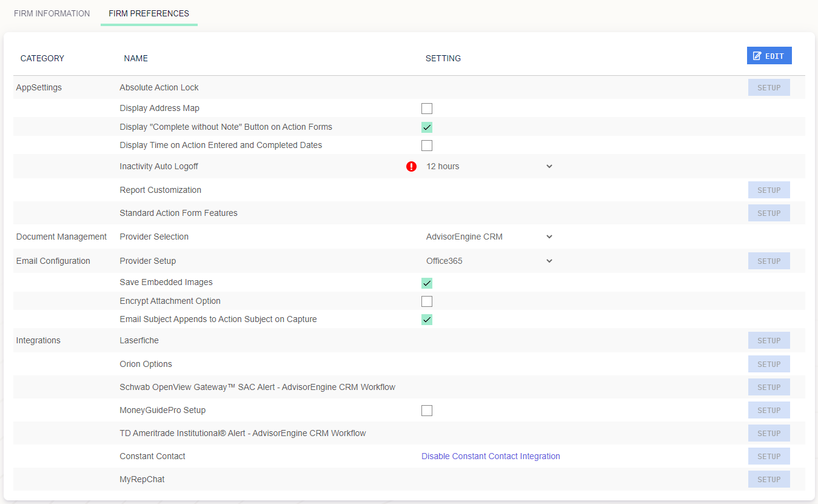The width and height of the screenshot is (818, 504).
Task: Switch to the Firm Information tab
Action: coord(52,13)
